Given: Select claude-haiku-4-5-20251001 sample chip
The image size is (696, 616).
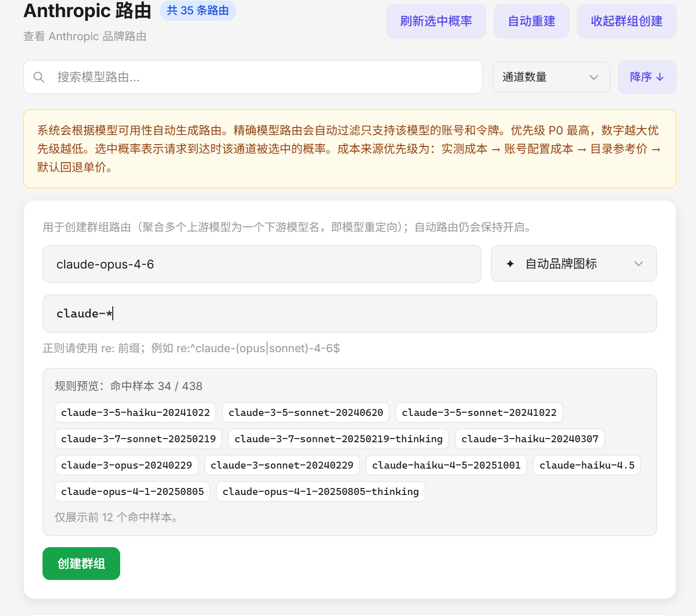Looking at the screenshot, I should click(x=446, y=465).
